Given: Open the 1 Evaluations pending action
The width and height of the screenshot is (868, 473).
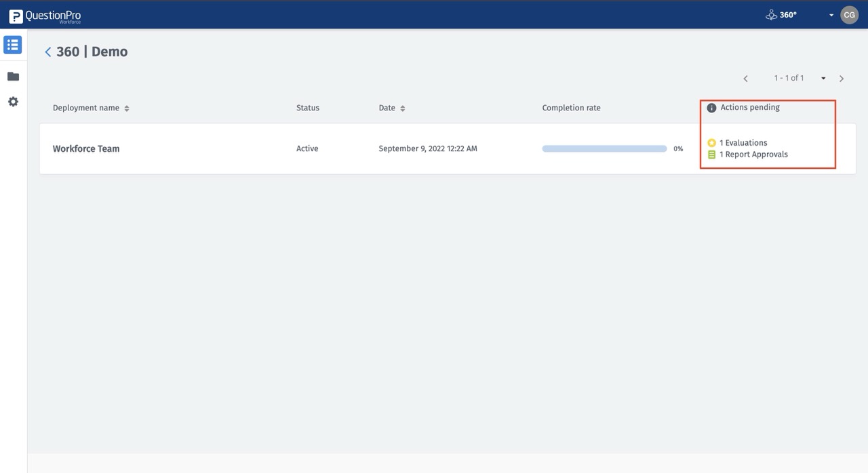Looking at the screenshot, I should [744, 142].
